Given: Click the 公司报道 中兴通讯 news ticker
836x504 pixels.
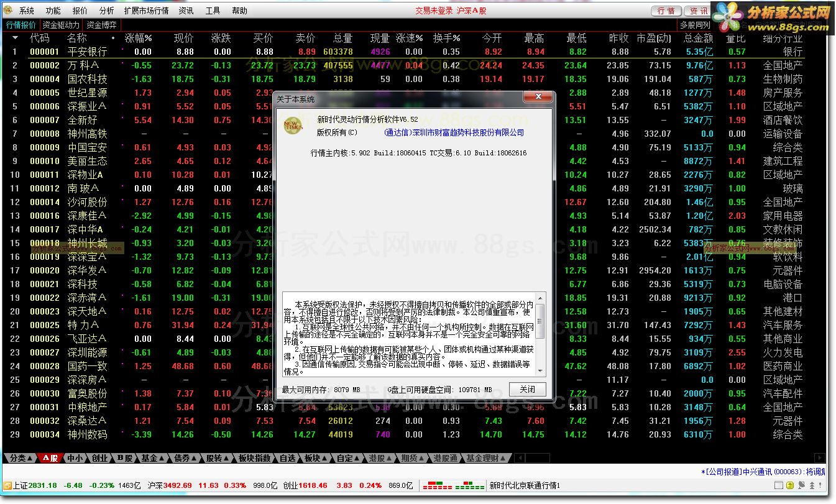Looking at the screenshot, I should pyautogui.click(x=762, y=472).
